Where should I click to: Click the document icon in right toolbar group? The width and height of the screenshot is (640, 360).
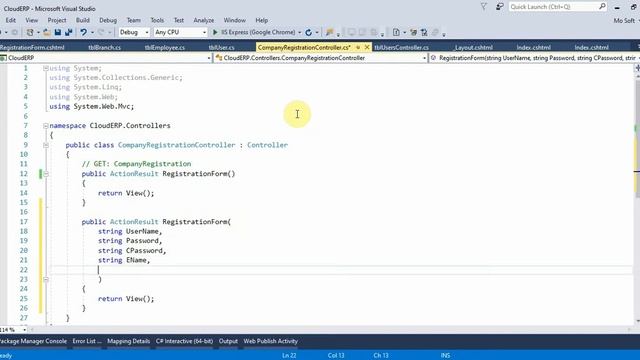(396, 32)
